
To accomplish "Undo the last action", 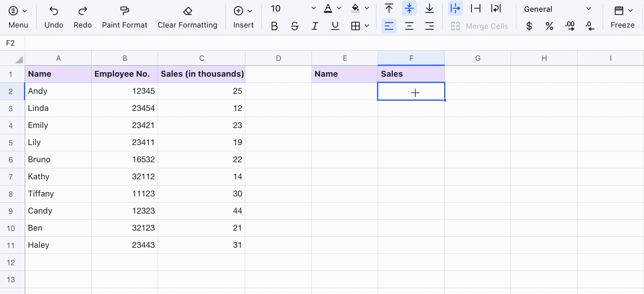I will pos(53,16).
